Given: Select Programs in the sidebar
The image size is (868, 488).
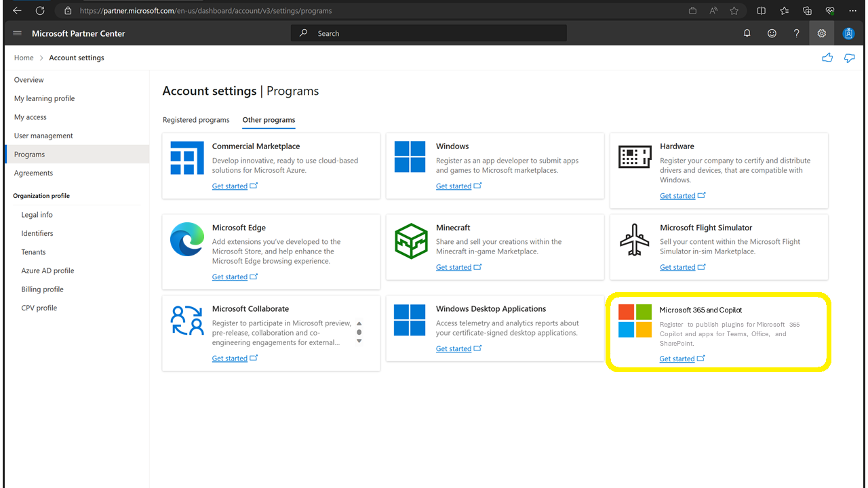Looking at the screenshot, I should tap(77, 155).
